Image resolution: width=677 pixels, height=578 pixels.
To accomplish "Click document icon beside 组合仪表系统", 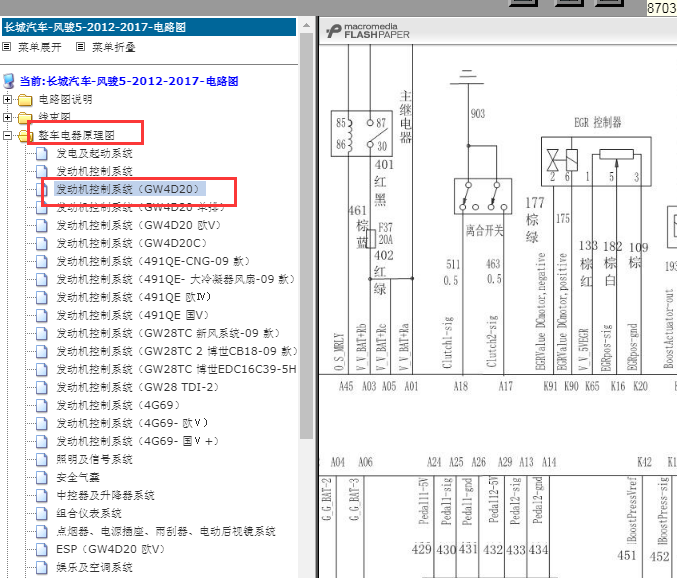I will coord(41,513).
